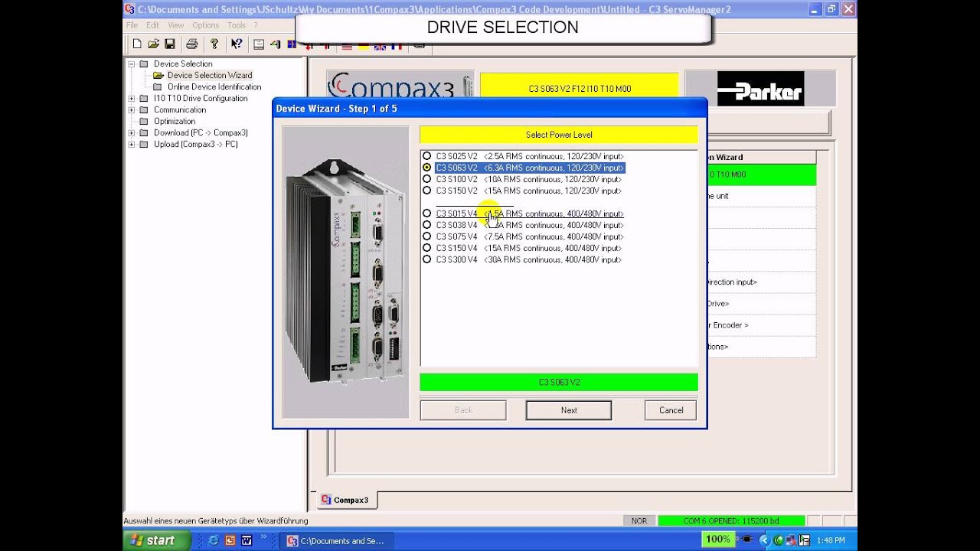The image size is (980, 551).
Task: Choose C3 S100 V2 10A option
Action: tap(426, 179)
